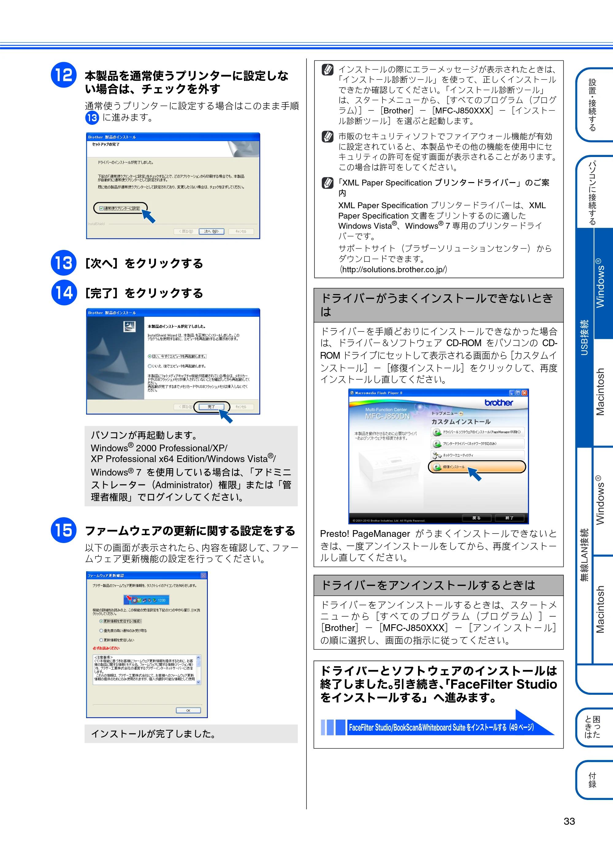
Task: Click the top menu return arrow icon
Action: 461,414
